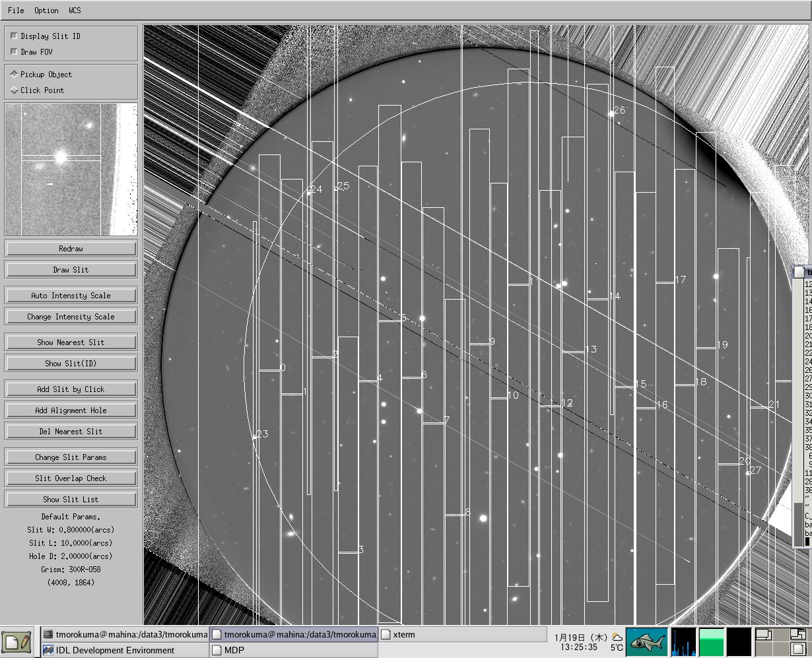Open the Option menu
This screenshot has height=658, width=812.
coord(46,11)
